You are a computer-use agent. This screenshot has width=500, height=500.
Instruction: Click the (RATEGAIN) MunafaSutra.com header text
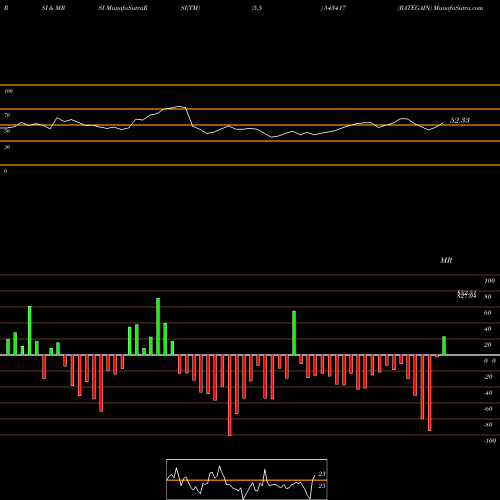(440, 8)
